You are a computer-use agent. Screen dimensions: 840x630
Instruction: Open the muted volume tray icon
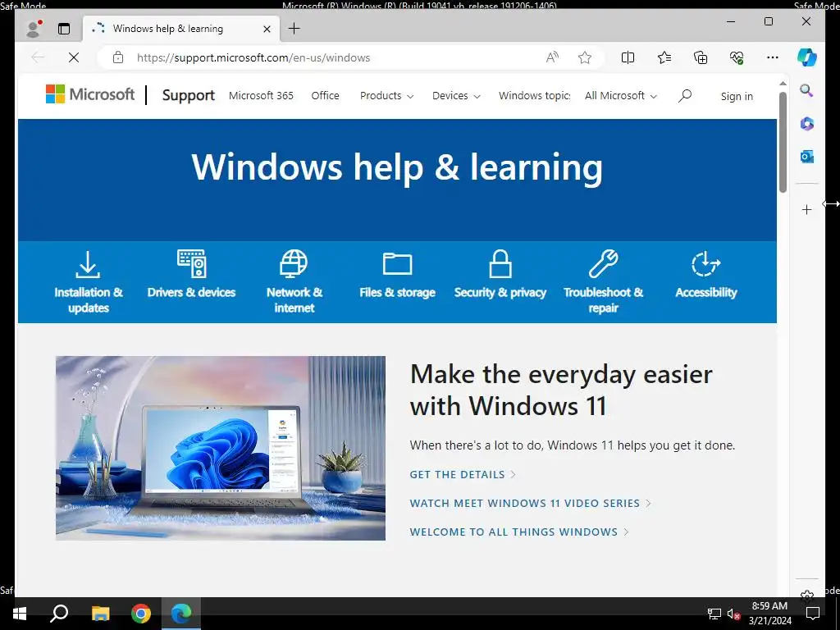click(733, 614)
